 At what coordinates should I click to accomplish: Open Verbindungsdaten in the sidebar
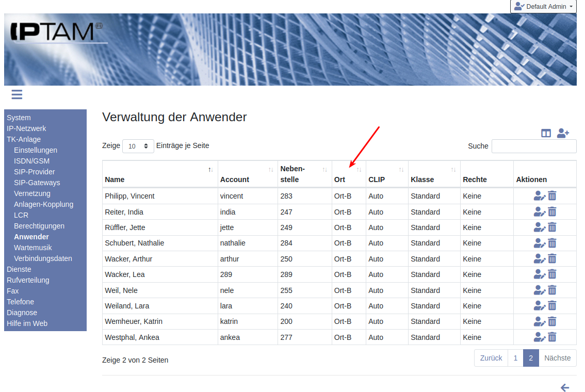click(43, 258)
